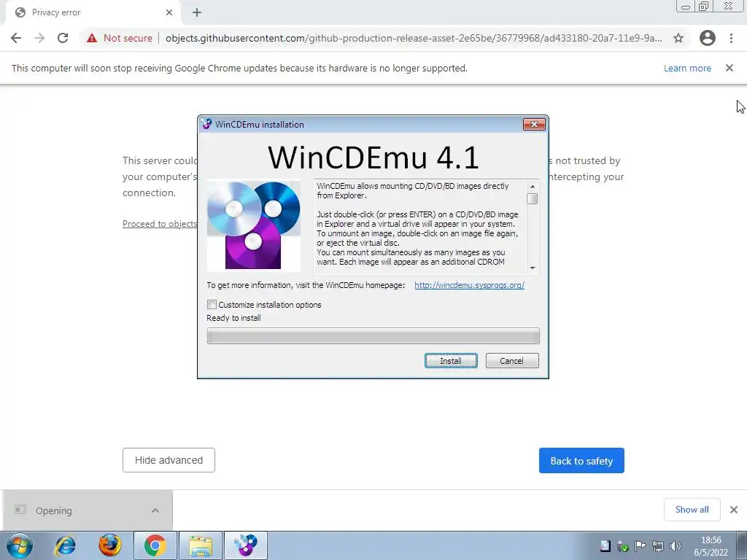Click the volume speaker tray icon
The image size is (747, 560).
(675, 546)
